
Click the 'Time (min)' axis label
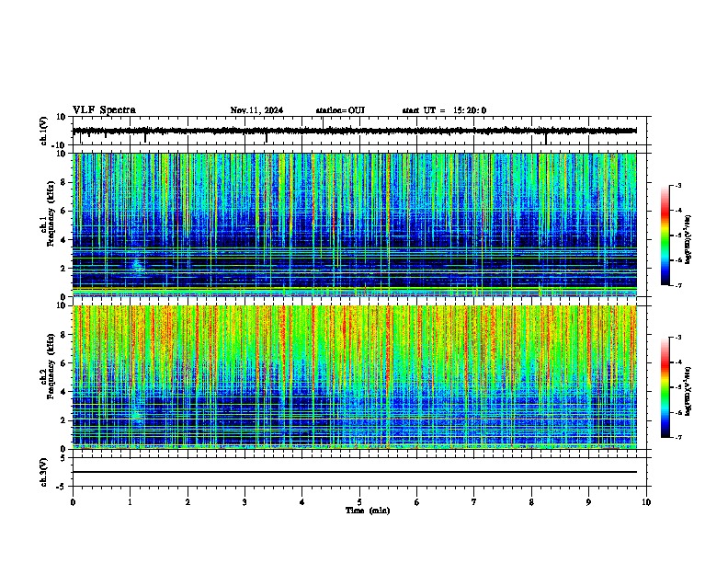pos(368,511)
